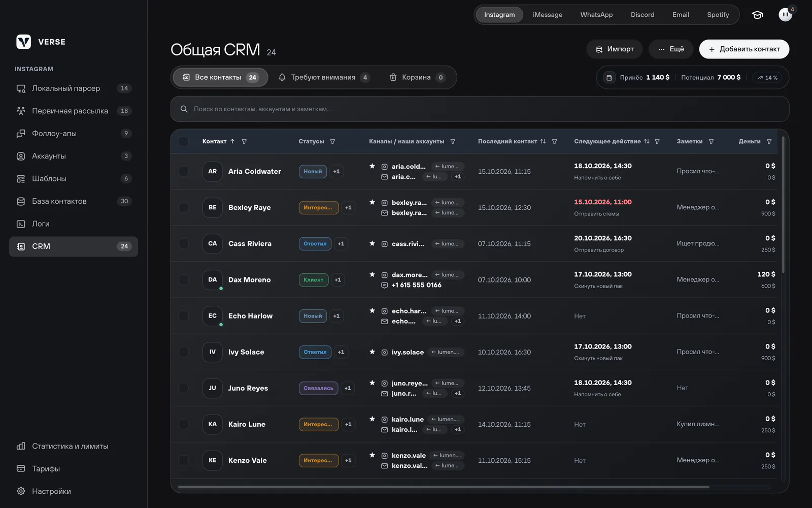The height and width of the screenshot is (508, 812).
Task: Switch to the WhatsApp tab
Action: click(x=596, y=15)
